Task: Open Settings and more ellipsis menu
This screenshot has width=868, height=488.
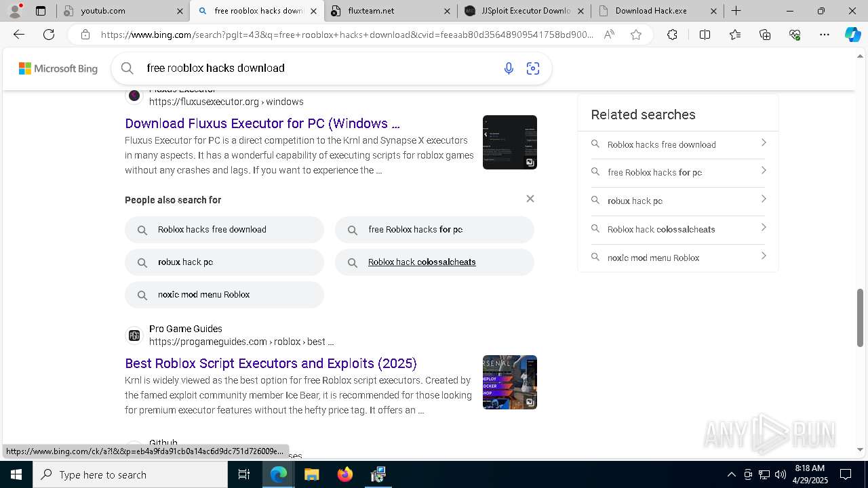Action: pyautogui.click(x=825, y=35)
